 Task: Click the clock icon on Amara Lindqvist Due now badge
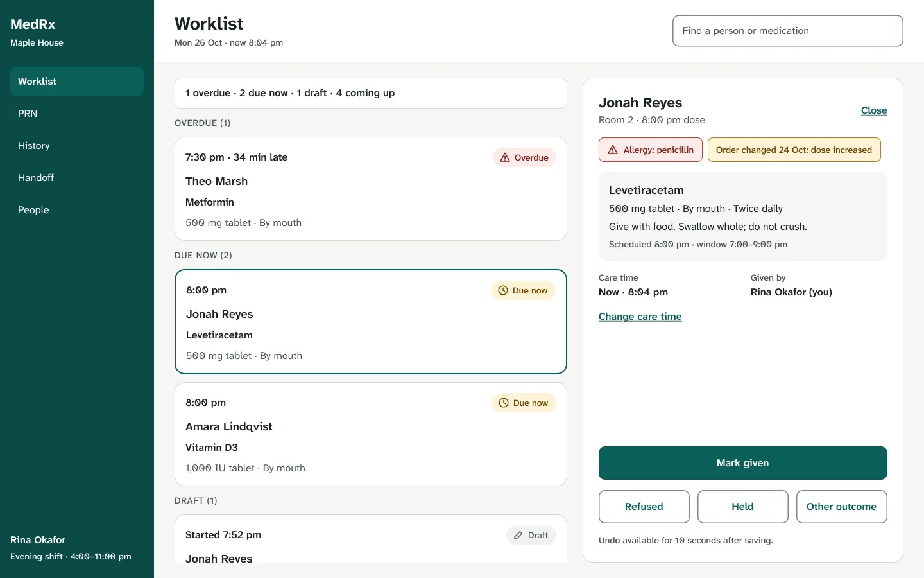click(x=504, y=403)
